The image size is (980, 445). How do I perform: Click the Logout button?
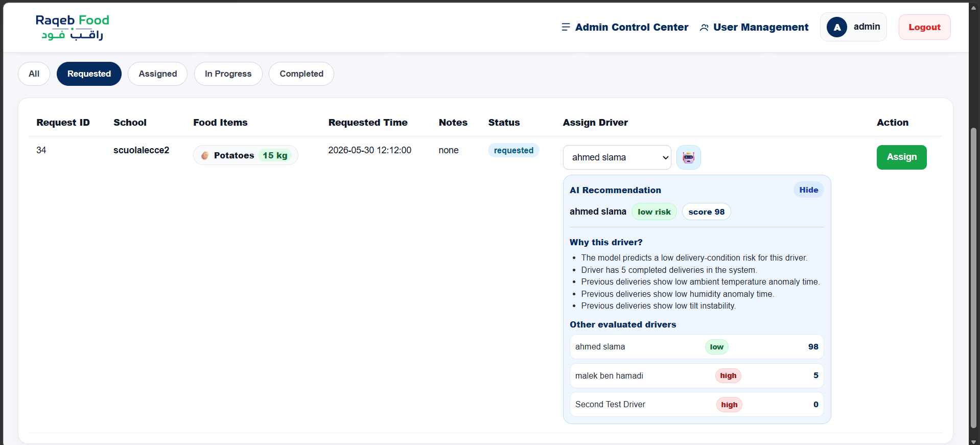pyautogui.click(x=924, y=27)
